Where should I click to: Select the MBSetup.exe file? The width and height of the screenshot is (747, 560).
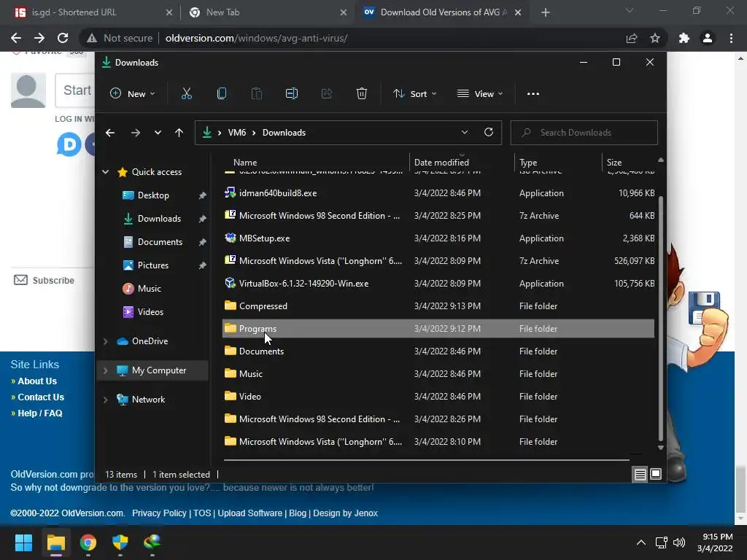click(x=264, y=238)
